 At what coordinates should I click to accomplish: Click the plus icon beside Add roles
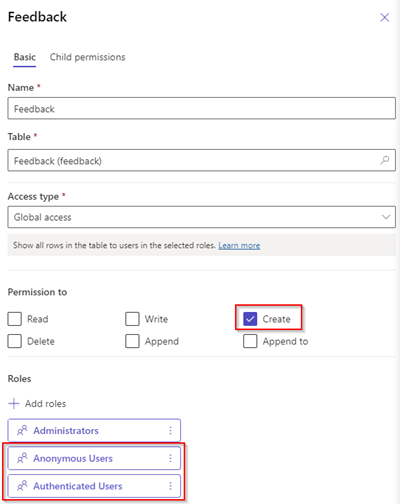(x=14, y=403)
